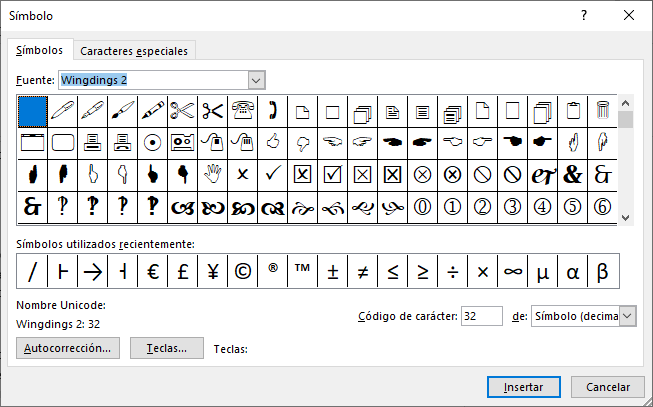Switch to the Símbolos tab
The image size is (653, 407).
point(39,50)
